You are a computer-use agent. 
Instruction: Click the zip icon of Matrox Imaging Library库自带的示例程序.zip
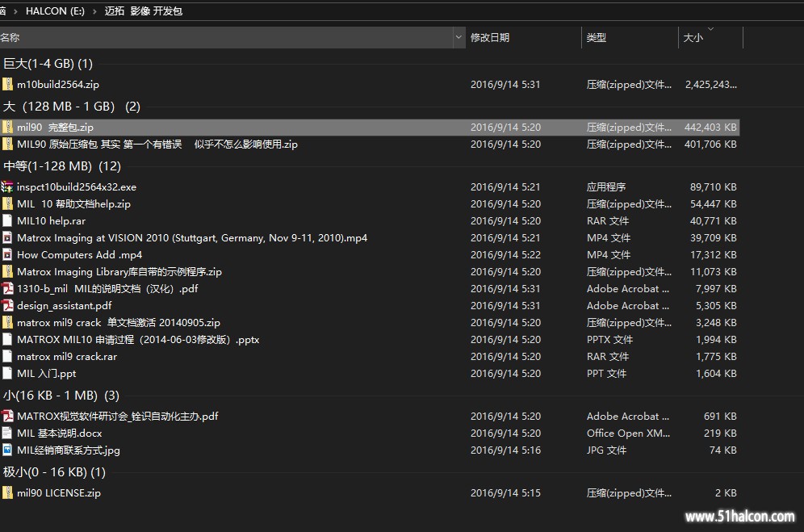7,271
